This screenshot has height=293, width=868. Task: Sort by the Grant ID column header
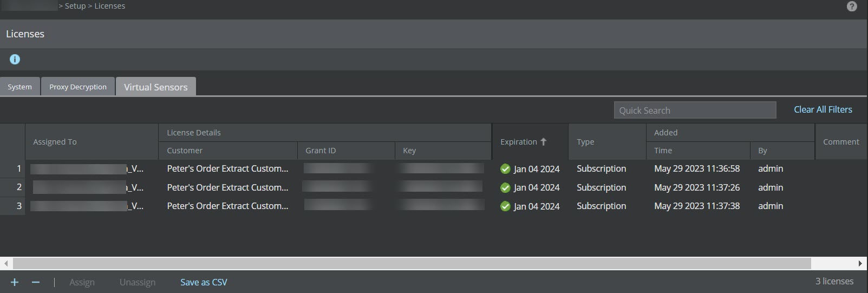coord(346,151)
